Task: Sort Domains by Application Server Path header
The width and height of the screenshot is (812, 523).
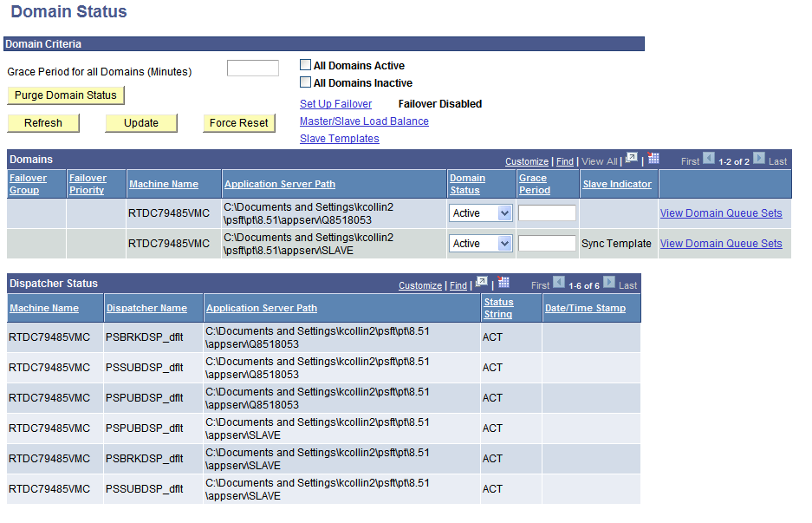Action: point(280,184)
